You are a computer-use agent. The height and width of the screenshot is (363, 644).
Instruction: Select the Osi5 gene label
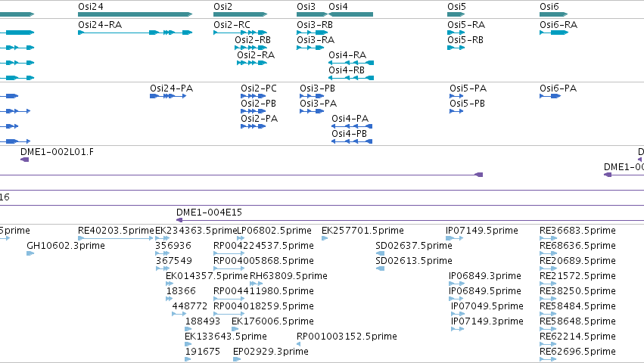tap(456, 7)
